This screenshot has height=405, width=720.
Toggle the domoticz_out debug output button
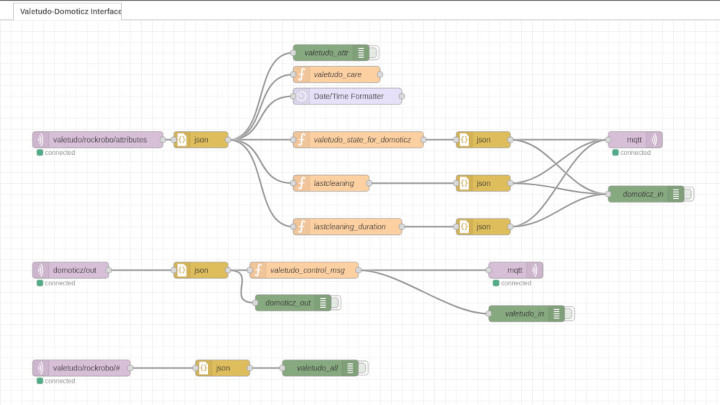coord(336,303)
